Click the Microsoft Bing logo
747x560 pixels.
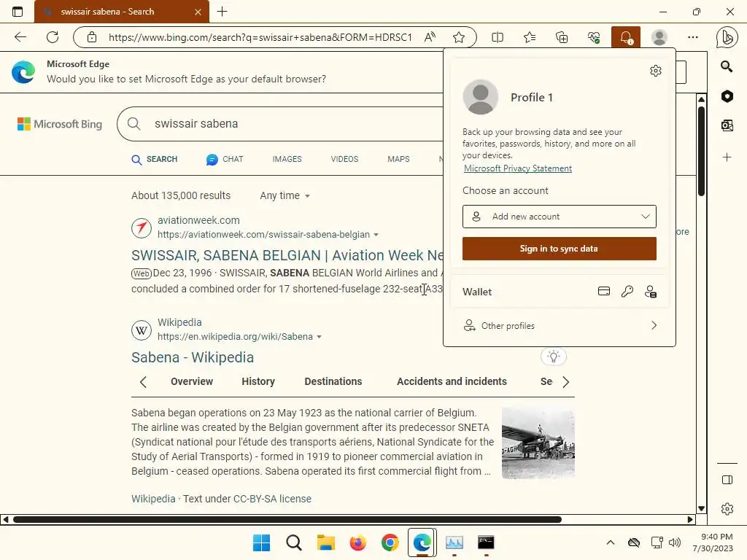click(60, 124)
